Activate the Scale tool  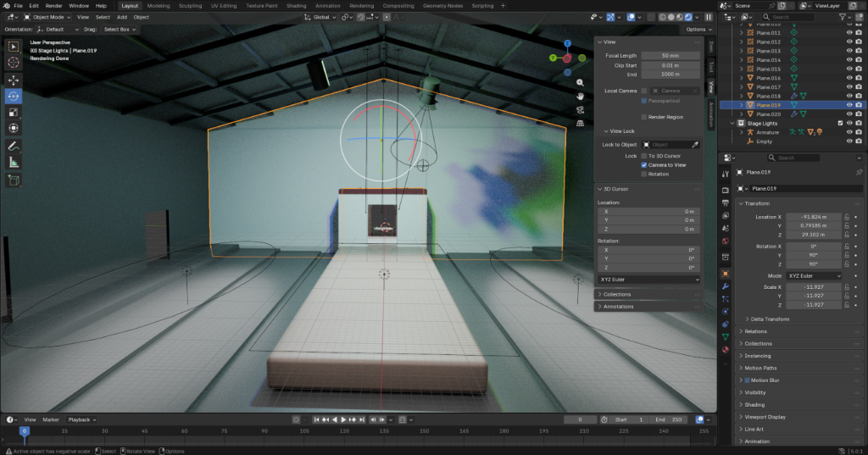click(x=14, y=112)
